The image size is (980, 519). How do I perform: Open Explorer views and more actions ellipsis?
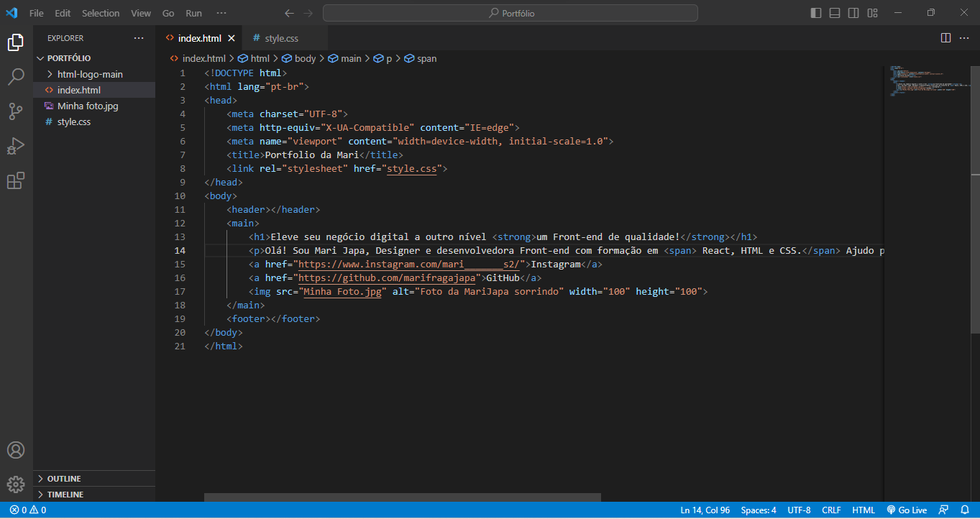(139, 38)
